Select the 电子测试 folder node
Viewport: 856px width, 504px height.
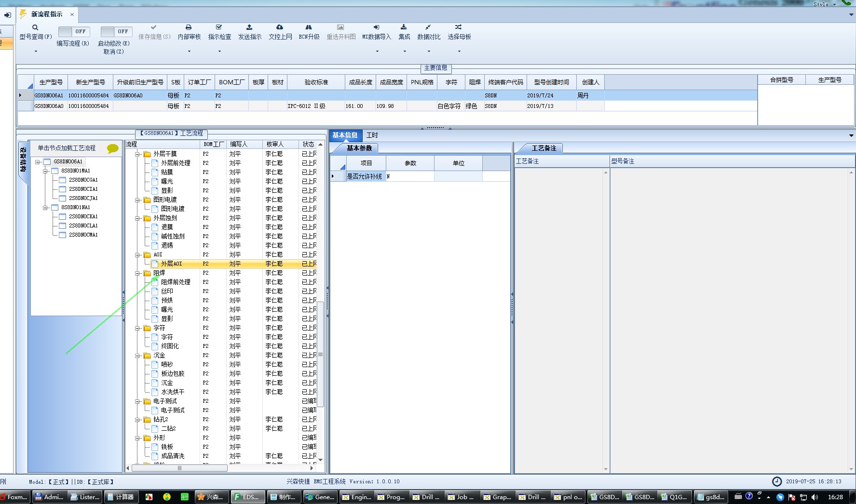click(x=165, y=401)
